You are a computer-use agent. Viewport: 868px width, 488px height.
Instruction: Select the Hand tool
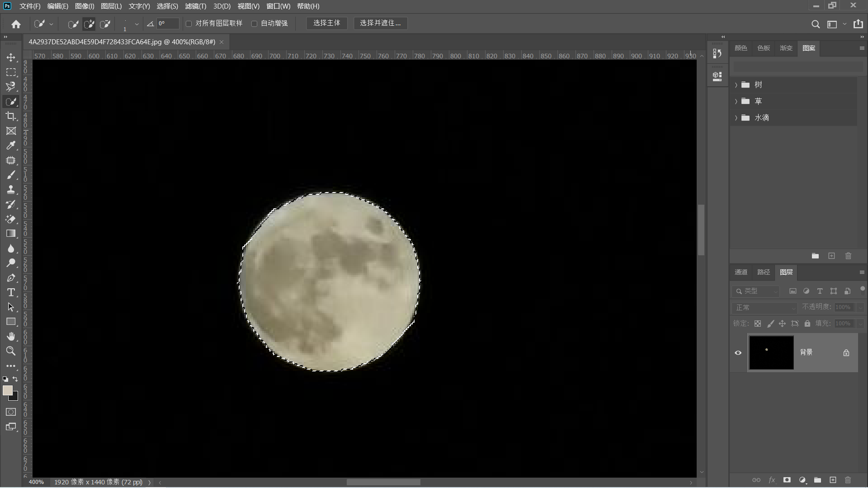click(11, 336)
